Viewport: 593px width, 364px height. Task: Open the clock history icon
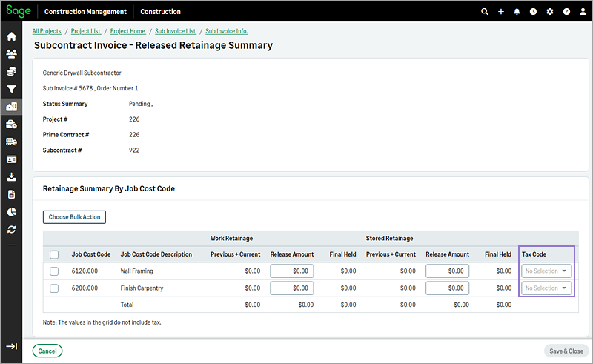(x=534, y=12)
